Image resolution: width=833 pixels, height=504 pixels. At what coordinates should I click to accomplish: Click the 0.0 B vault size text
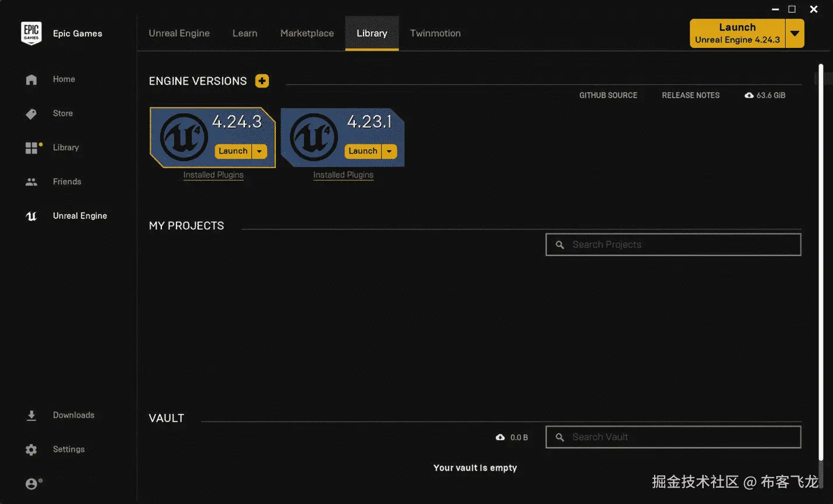coord(519,437)
